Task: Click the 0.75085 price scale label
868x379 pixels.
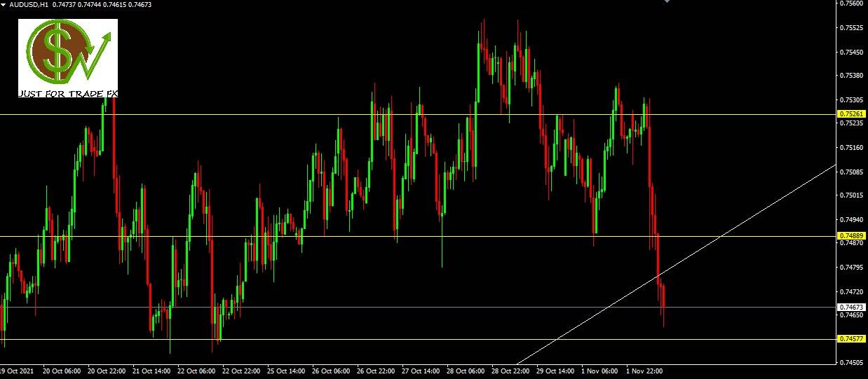Action: 852,172
